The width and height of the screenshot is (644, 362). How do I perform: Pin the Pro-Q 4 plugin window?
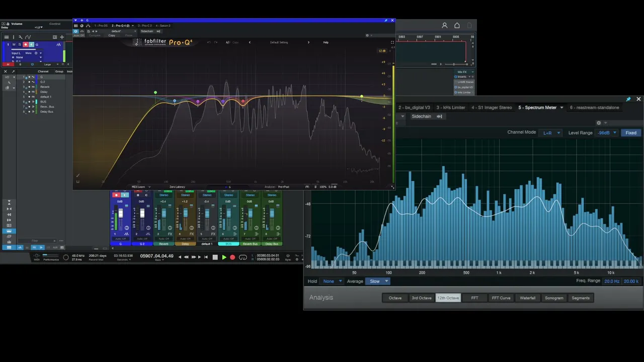pos(386,21)
